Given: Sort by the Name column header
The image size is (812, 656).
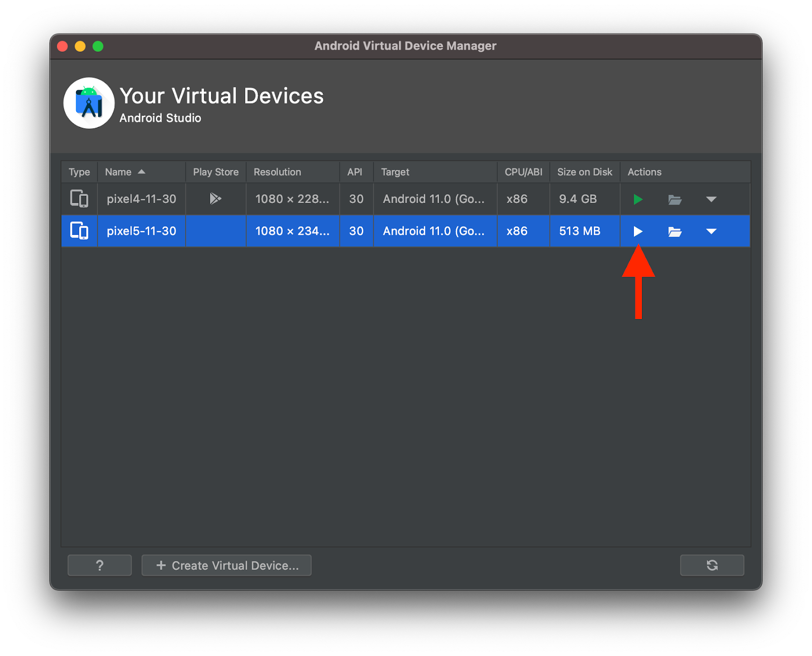Looking at the screenshot, I should coord(142,172).
